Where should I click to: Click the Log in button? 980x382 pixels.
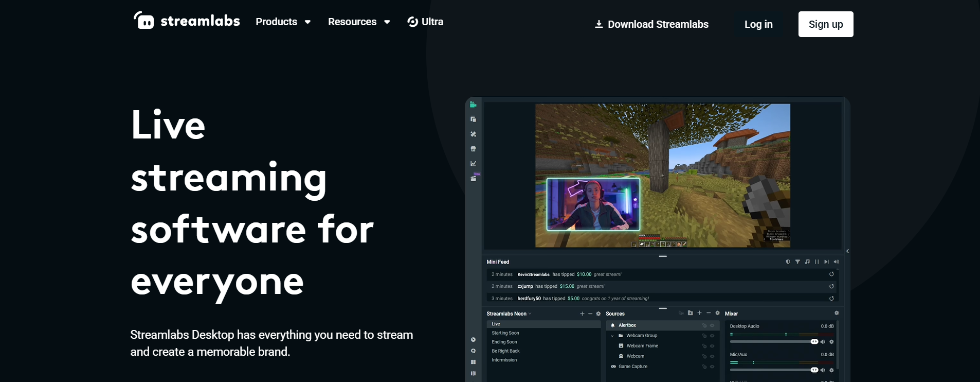[758, 24]
